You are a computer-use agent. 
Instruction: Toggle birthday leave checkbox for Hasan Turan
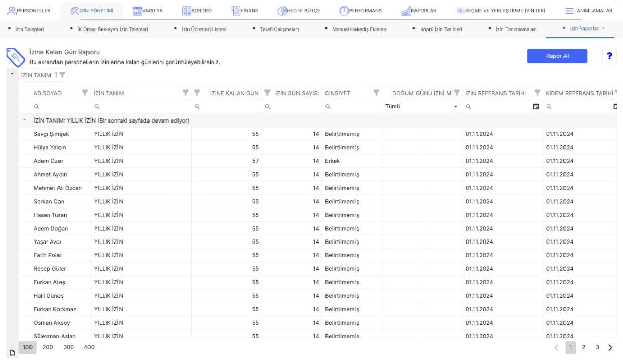pyautogui.click(x=422, y=215)
